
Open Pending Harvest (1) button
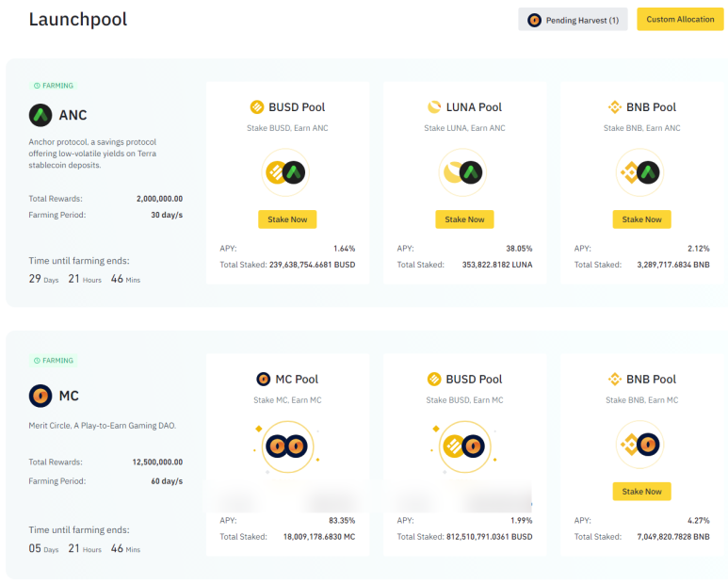coord(573,20)
